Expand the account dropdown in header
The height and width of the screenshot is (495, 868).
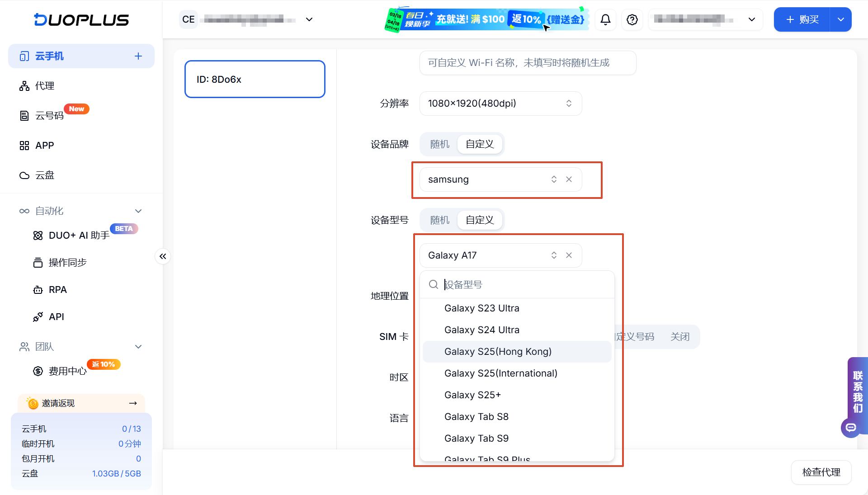(x=752, y=19)
